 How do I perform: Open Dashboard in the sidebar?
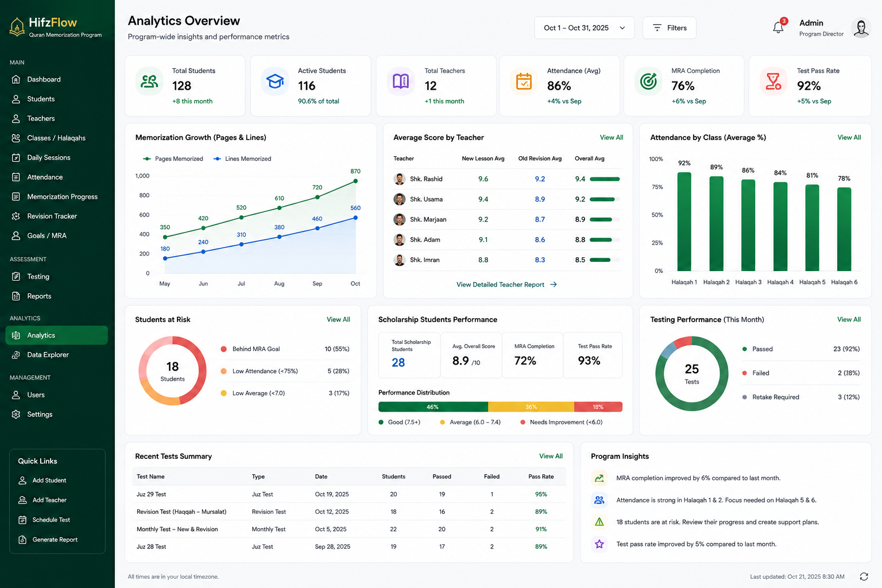pyautogui.click(x=56, y=79)
